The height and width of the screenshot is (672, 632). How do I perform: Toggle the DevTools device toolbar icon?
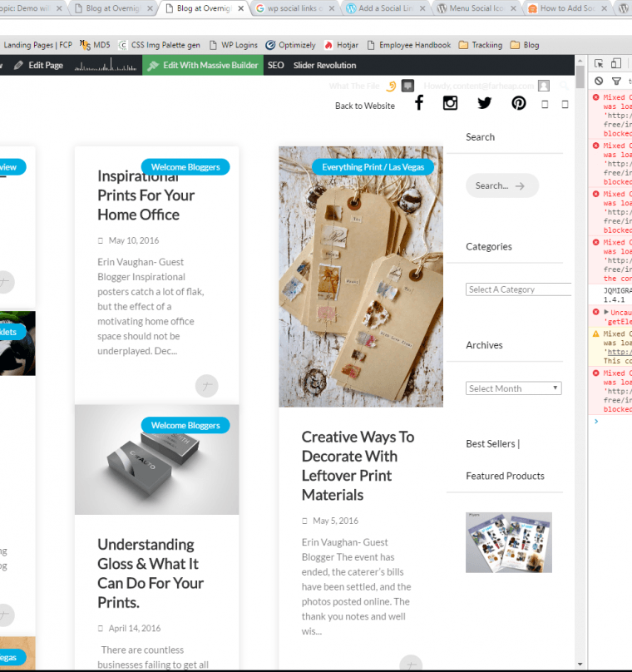[615, 64]
